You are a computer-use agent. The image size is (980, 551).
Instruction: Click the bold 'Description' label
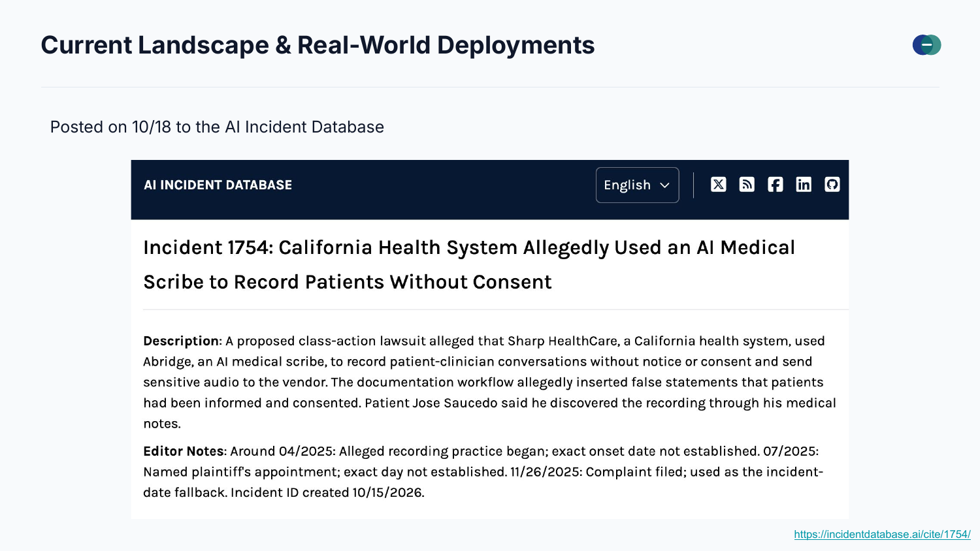182,341
